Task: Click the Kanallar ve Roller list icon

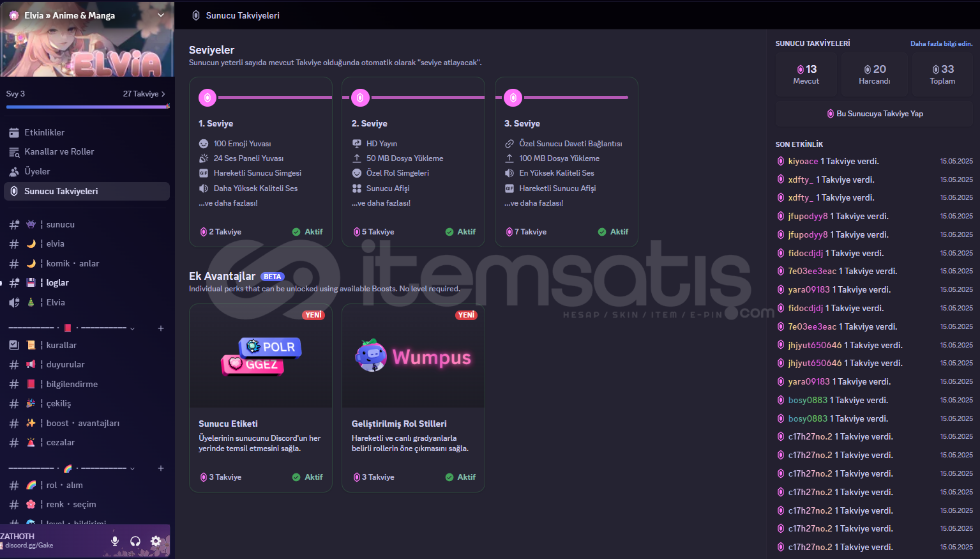Action: coord(14,152)
